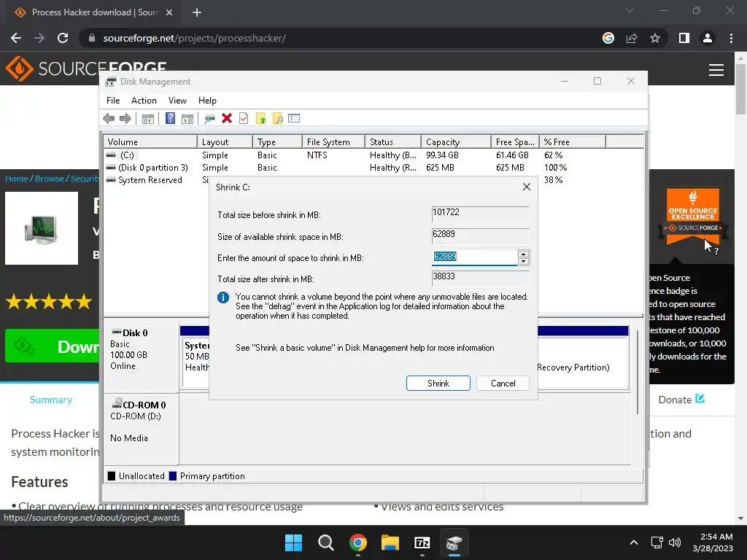Click the Google icon in the address bar
Viewport: 747px width, 560px height.
pyautogui.click(x=608, y=38)
